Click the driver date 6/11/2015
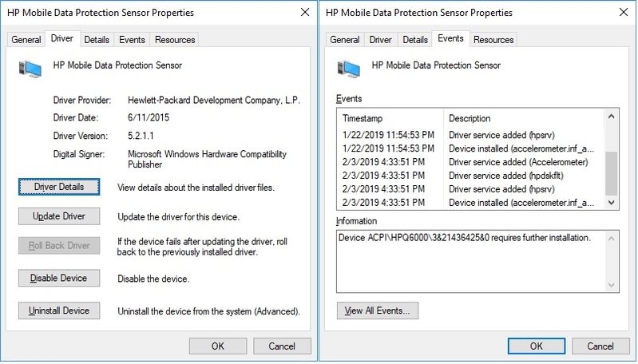The image size is (638, 364). point(149,118)
